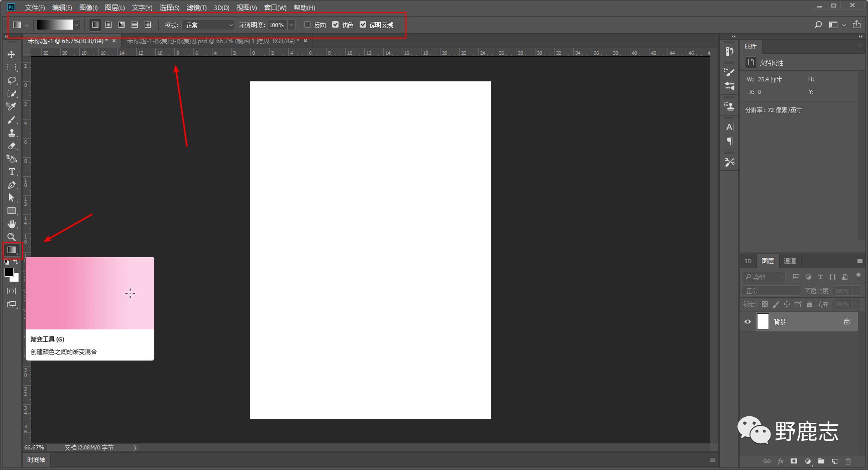Image resolution: width=868 pixels, height=470 pixels.
Task: Select the Lasso tool
Action: click(12, 80)
